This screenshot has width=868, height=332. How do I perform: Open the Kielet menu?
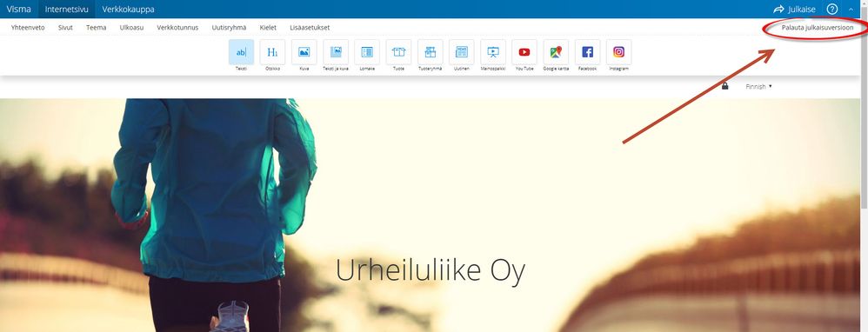tap(268, 27)
